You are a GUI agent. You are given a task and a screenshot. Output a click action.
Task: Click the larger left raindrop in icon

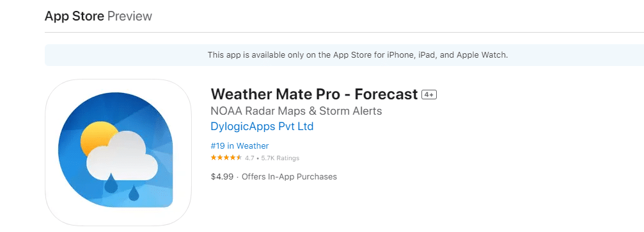(111, 183)
